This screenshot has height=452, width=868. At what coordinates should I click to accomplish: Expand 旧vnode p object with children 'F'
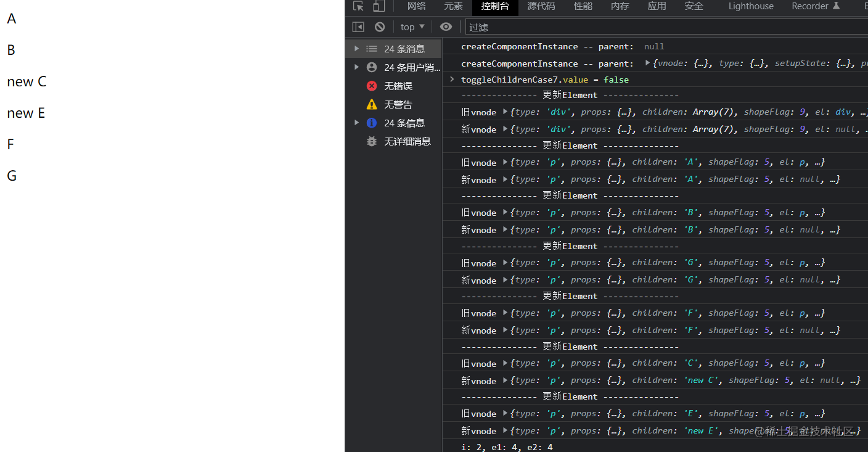click(x=506, y=313)
